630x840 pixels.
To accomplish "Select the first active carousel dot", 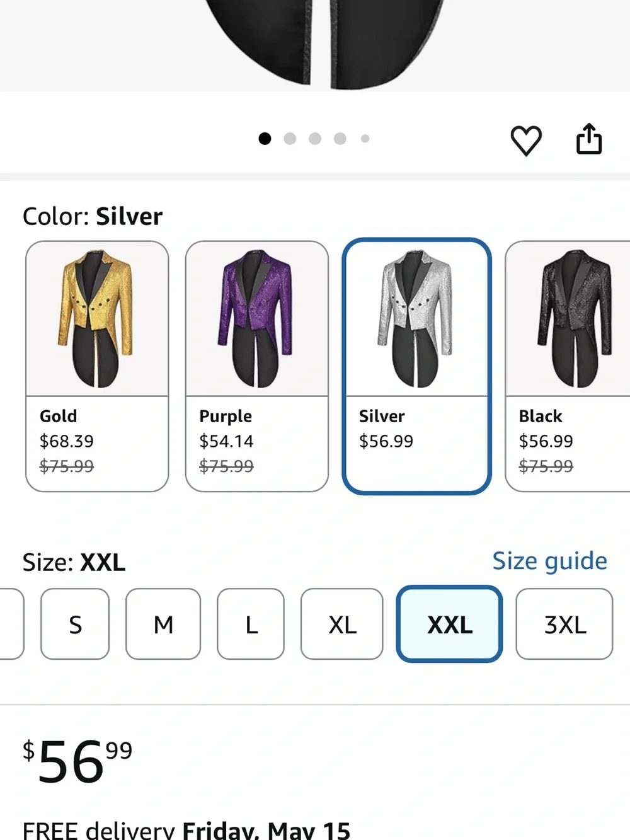I will (265, 139).
